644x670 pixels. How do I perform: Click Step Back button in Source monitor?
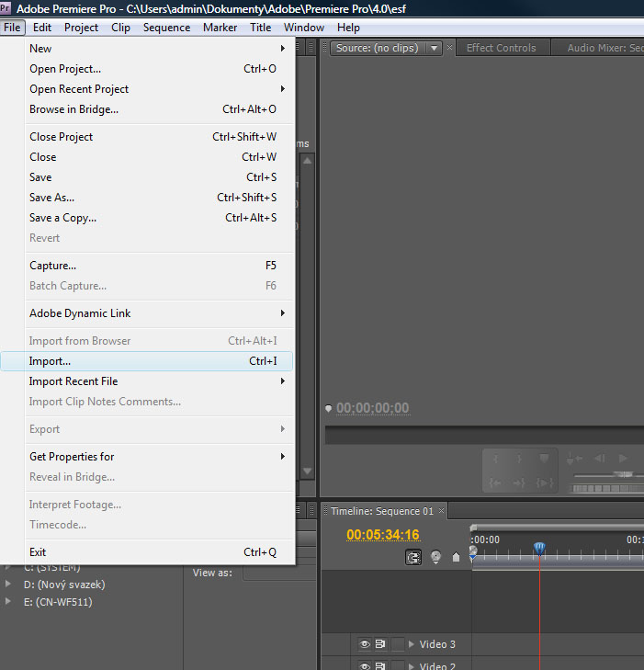click(x=600, y=459)
